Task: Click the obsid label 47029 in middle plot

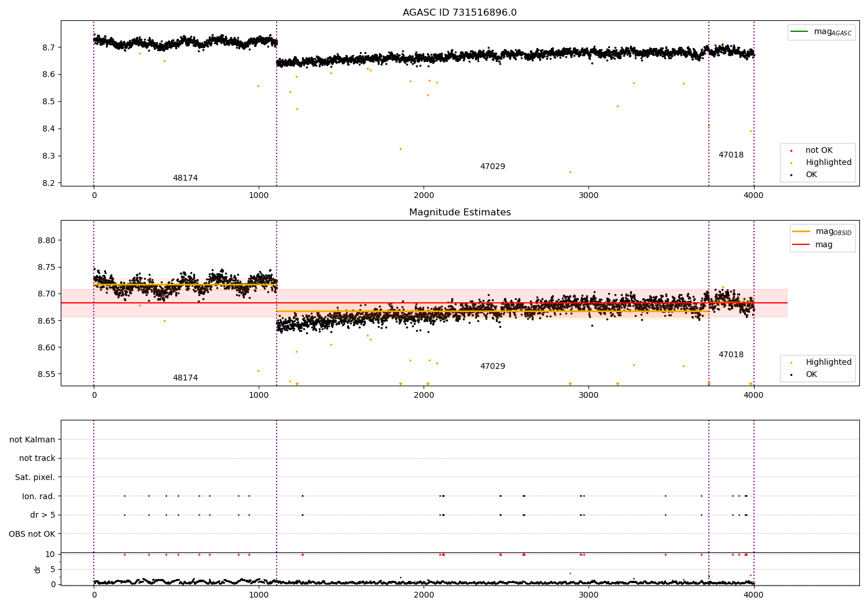Action: 492,367
